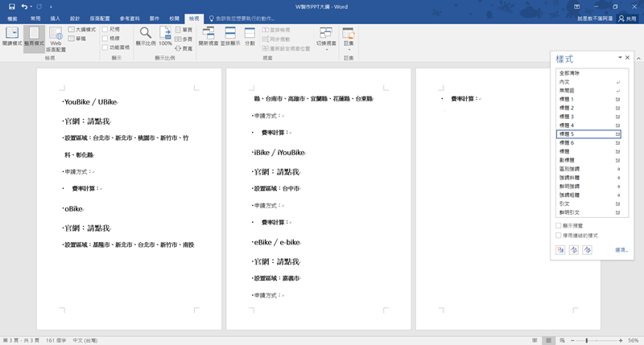Apply the 標題 1 style
The height and width of the screenshot is (345, 644).
click(x=588, y=99)
